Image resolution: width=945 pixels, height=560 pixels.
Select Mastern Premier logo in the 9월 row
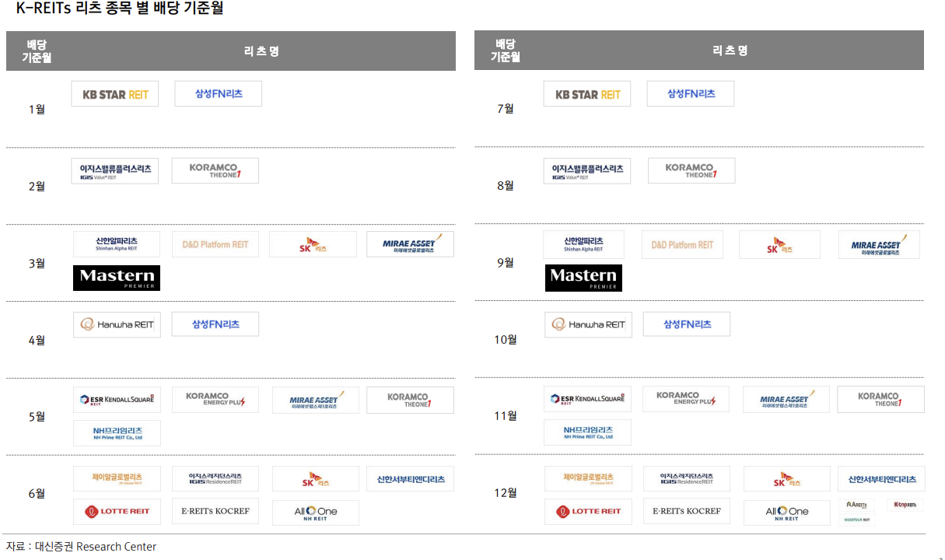(x=584, y=278)
